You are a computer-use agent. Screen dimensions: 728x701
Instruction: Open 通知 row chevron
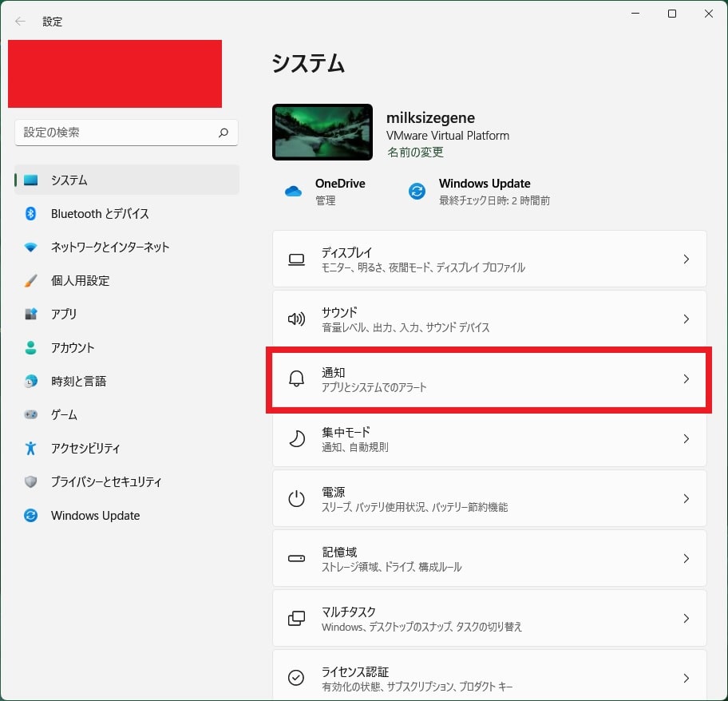pos(686,378)
